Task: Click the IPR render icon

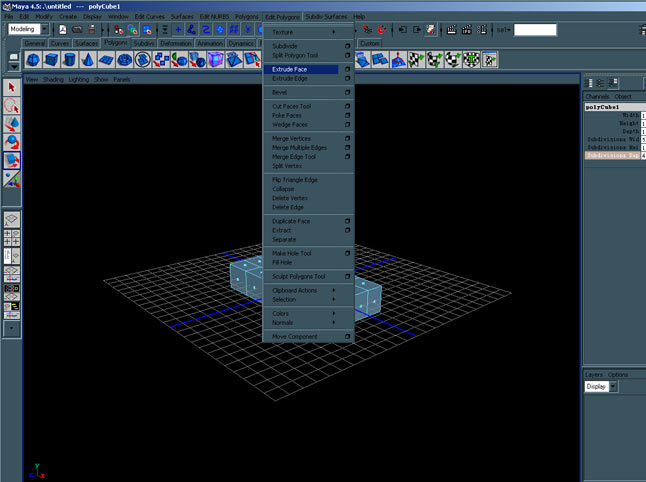Action: [x=466, y=30]
